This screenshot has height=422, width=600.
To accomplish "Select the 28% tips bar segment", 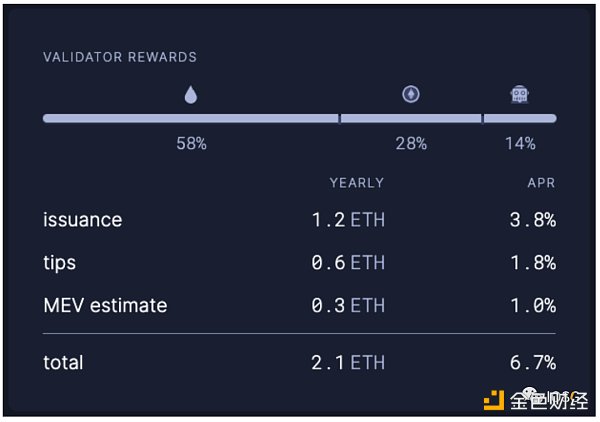I will [x=411, y=118].
